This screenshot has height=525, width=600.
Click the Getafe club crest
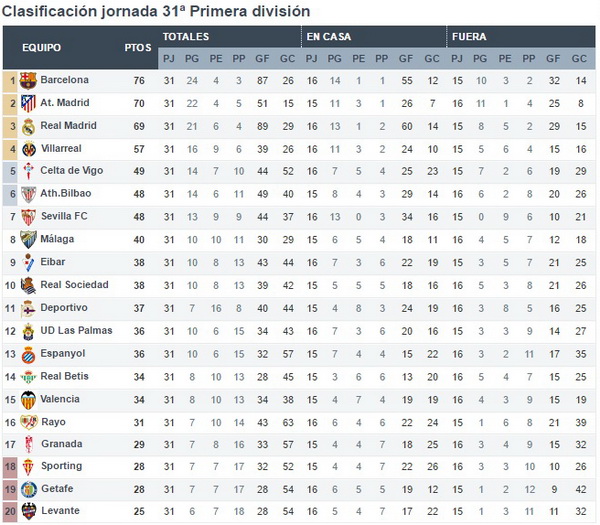pyautogui.click(x=29, y=489)
